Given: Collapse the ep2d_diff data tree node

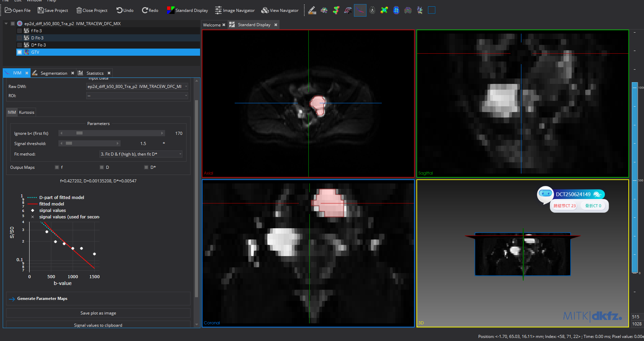Looking at the screenshot, I should (6, 24).
